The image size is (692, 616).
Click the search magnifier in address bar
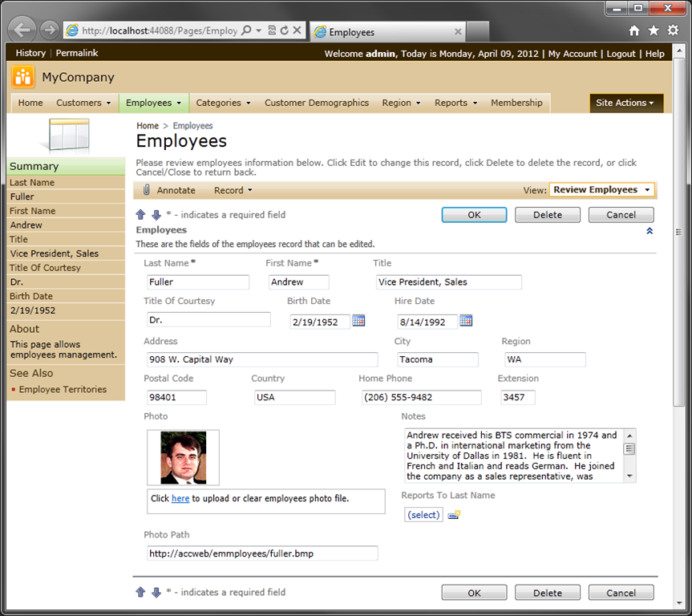(247, 30)
